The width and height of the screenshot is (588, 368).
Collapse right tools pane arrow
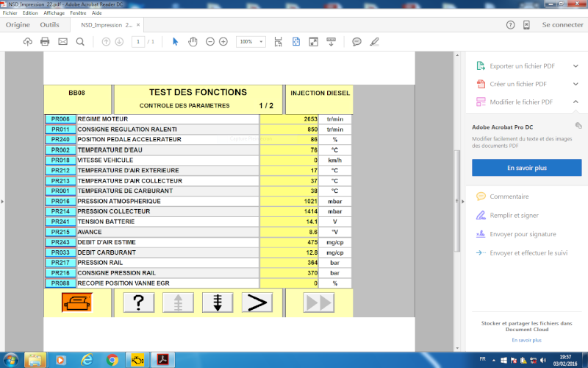click(462, 201)
